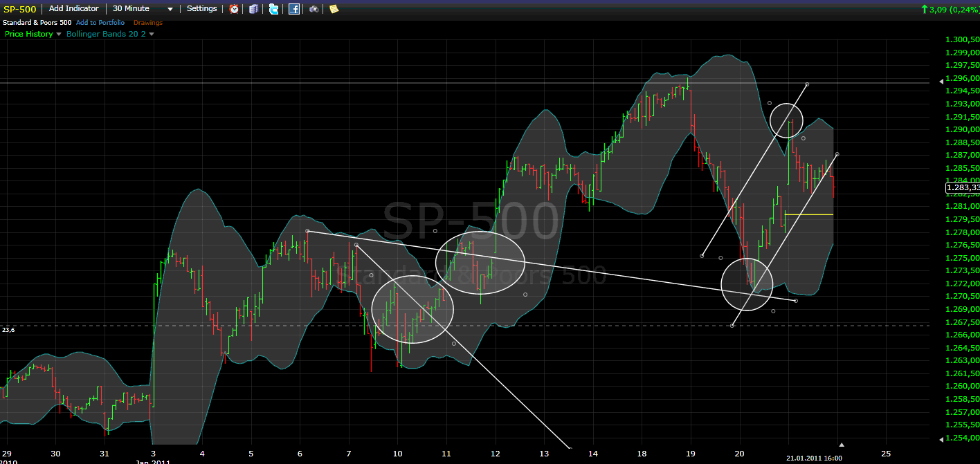Select the current price label 1.283,33

point(962,187)
